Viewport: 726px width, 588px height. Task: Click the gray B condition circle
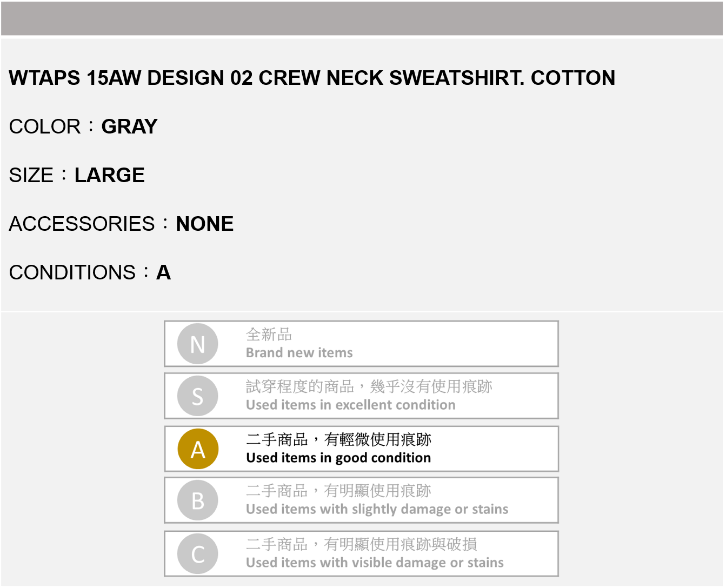(198, 500)
